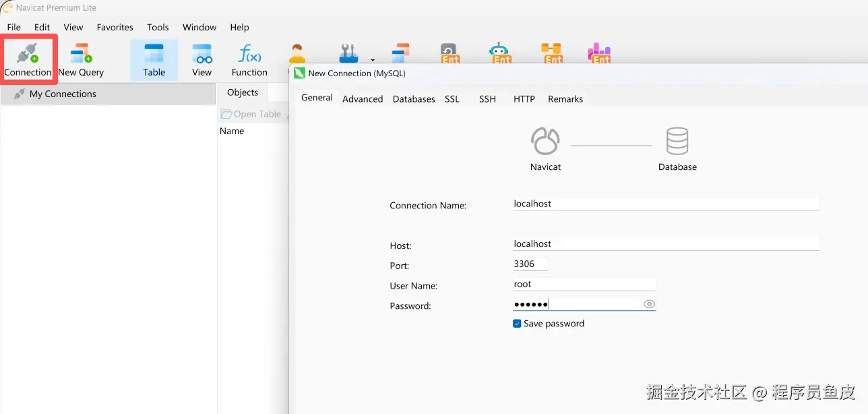Image resolution: width=868 pixels, height=414 pixels.
Task: Click the backup Ent icon in toolbar
Action: [x=449, y=53]
